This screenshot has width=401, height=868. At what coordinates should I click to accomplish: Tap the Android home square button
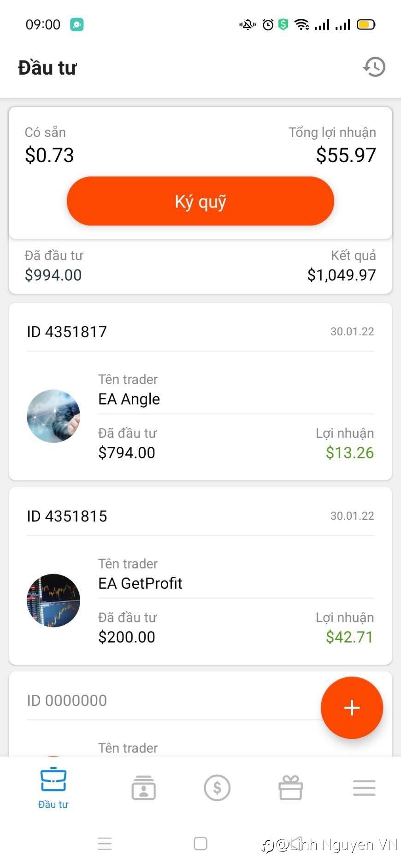pyautogui.click(x=200, y=844)
